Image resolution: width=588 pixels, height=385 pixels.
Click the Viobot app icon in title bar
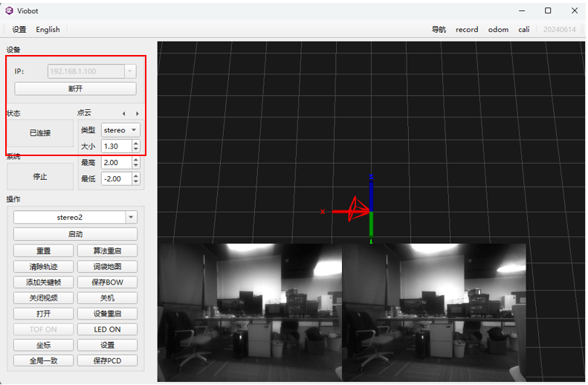(x=10, y=11)
